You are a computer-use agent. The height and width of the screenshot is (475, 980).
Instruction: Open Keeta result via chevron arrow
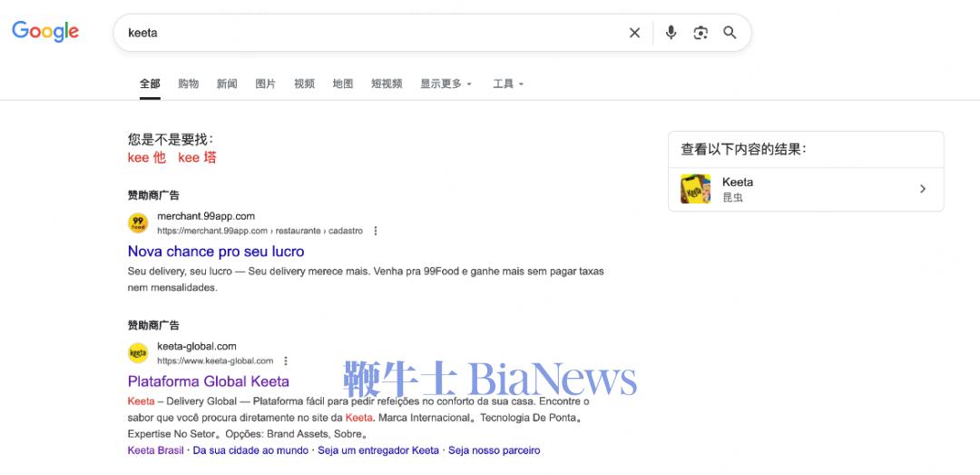[x=923, y=189]
